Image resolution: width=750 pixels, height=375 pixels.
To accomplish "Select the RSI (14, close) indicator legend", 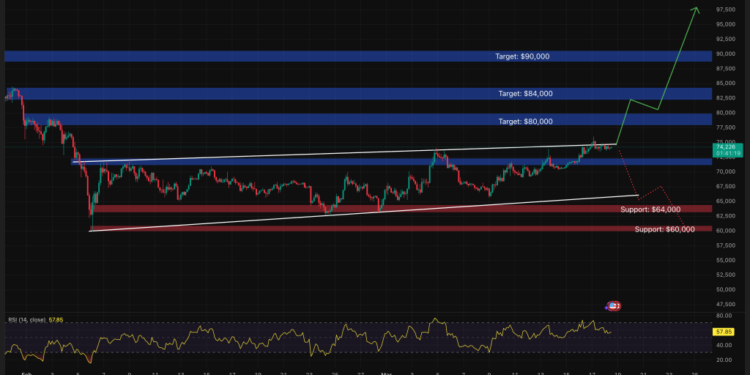I will (27, 319).
